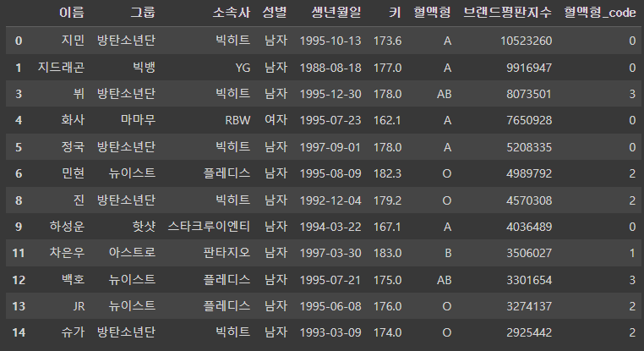Select the name cell 민현
This screenshot has height=351, width=644.
(73, 173)
